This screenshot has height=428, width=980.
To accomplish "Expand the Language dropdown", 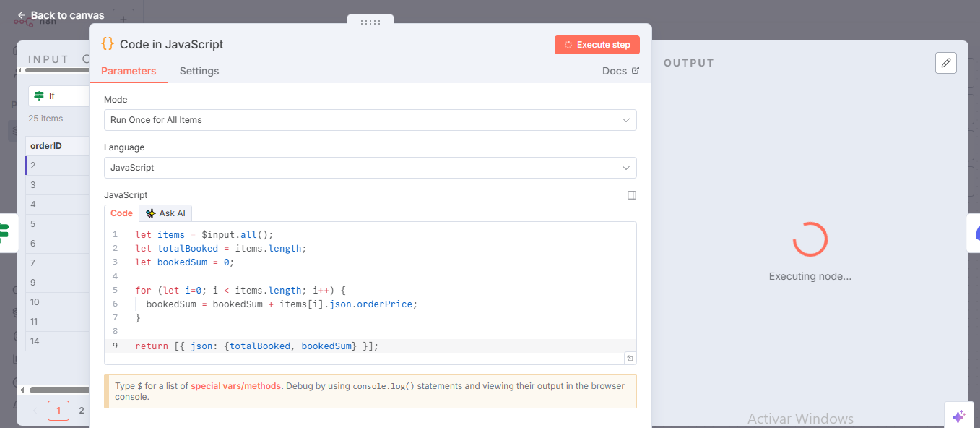I will coord(370,168).
